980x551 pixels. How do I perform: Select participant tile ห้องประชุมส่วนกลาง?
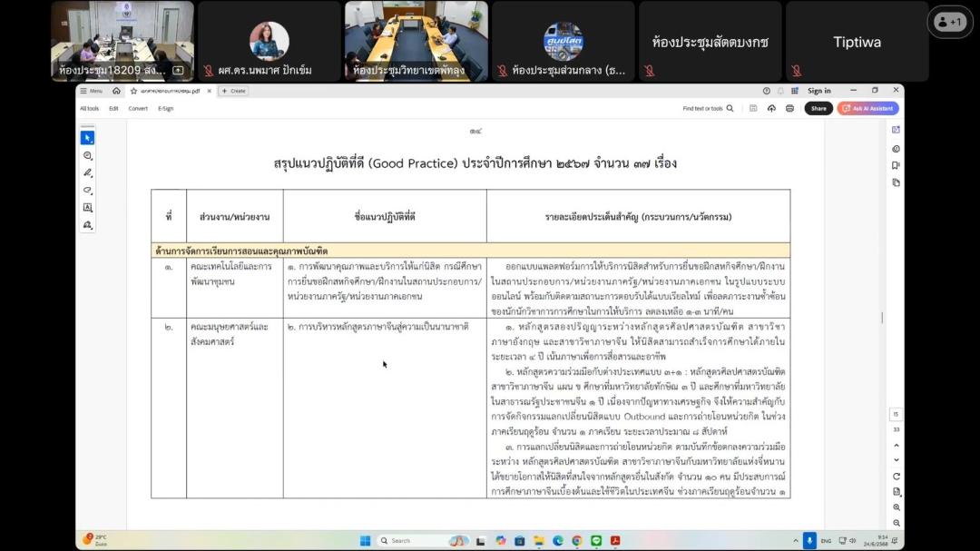tap(563, 41)
